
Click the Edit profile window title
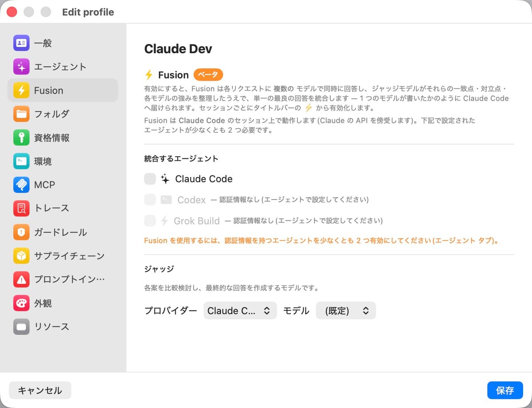pos(88,12)
